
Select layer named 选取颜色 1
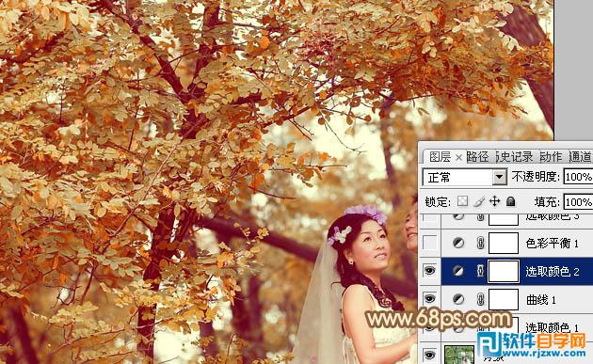tap(553, 327)
